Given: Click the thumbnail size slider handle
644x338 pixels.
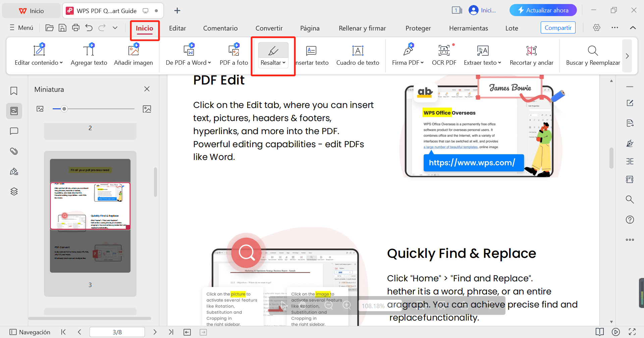Looking at the screenshot, I should click(64, 109).
